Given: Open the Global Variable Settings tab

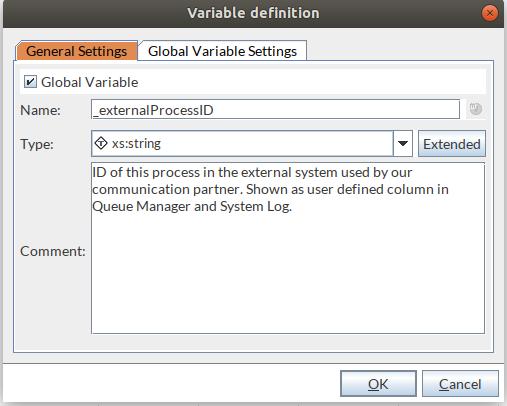Looking at the screenshot, I should 222,51.
